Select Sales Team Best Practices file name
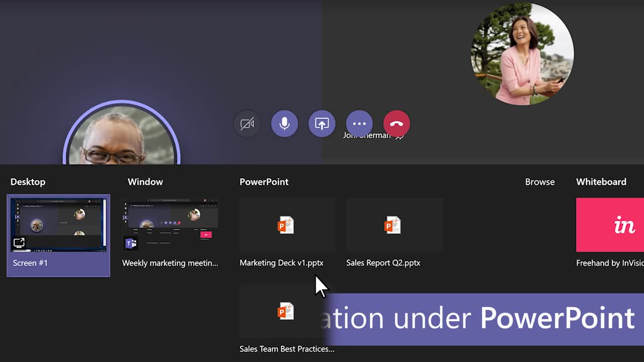644x362 pixels. (x=287, y=349)
